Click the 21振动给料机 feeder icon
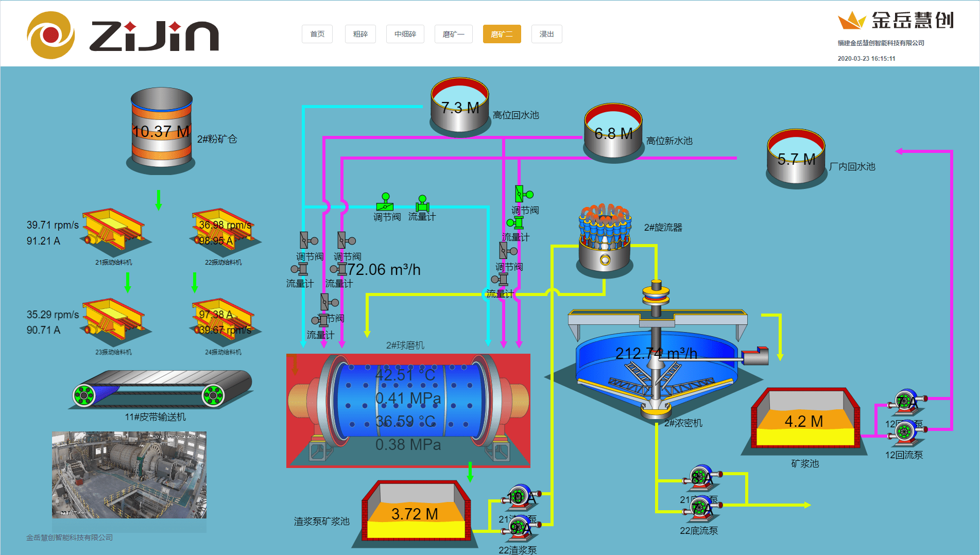 pos(113,230)
